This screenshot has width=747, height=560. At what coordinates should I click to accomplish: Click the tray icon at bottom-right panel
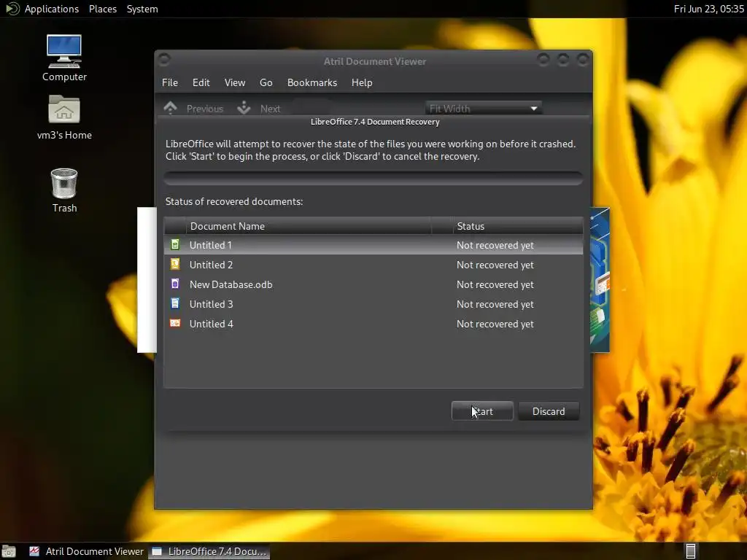pos(690,551)
